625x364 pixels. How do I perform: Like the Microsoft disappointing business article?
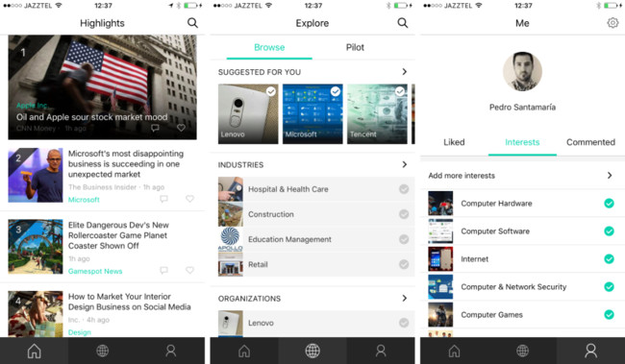pos(189,199)
